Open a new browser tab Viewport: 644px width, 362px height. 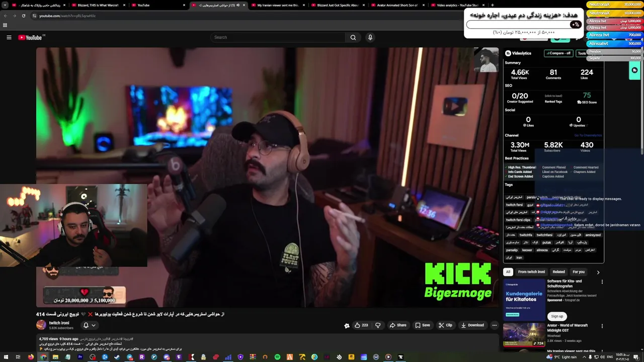click(492, 5)
